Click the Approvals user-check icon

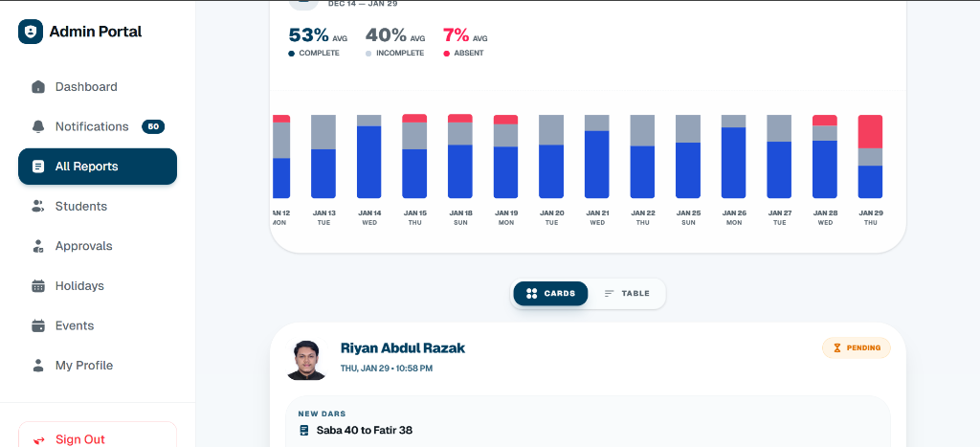click(38, 246)
